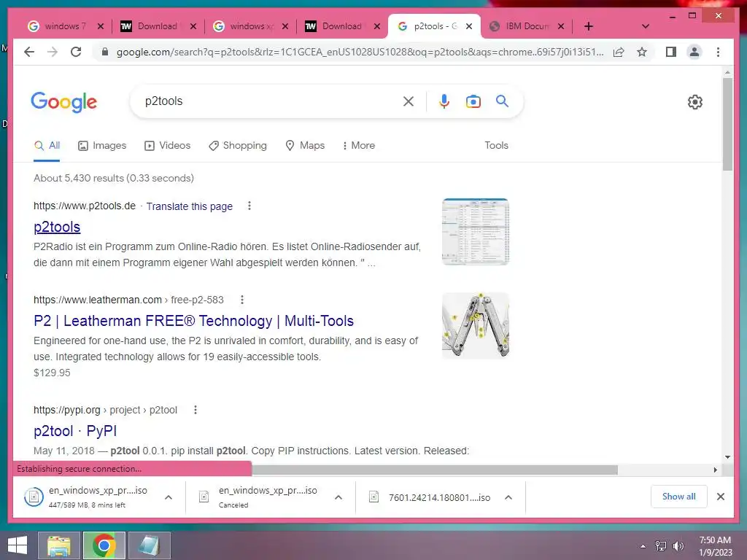
Task: Open search Tools options
Action: [x=496, y=145]
